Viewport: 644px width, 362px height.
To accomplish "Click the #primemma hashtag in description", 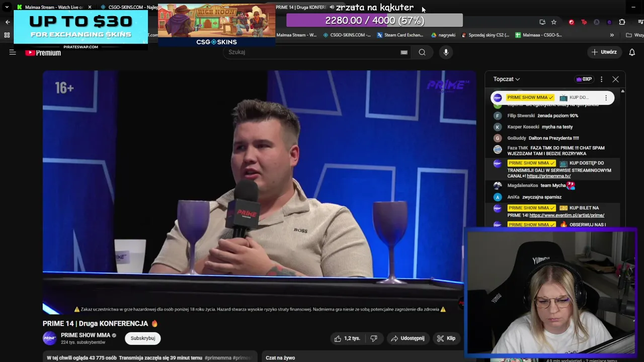I will pyautogui.click(x=218, y=358).
